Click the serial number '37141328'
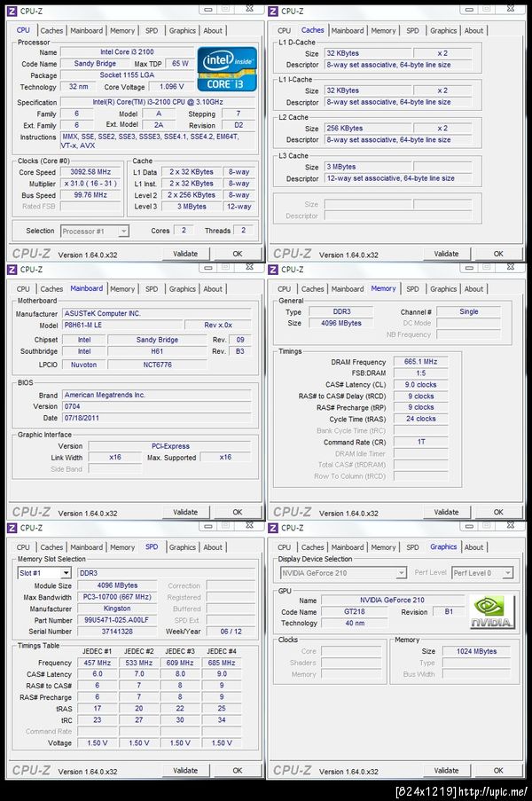532x801 pixels. coord(117,632)
